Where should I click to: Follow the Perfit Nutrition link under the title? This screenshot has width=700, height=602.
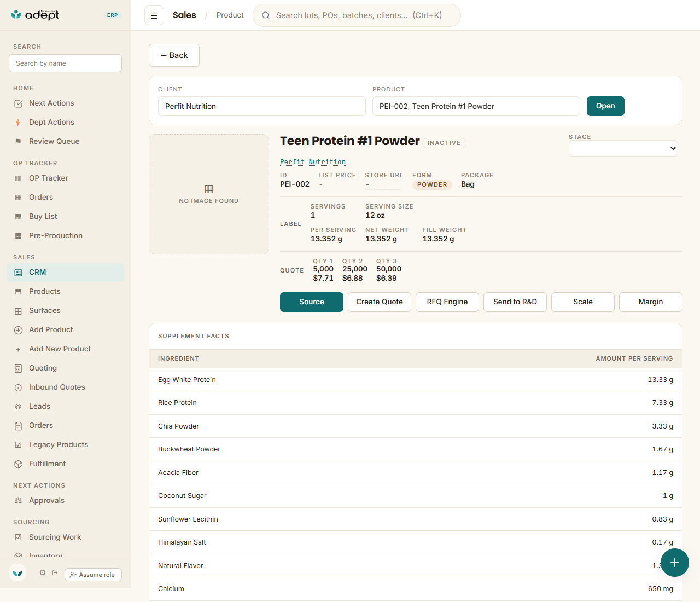[x=313, y=162]
